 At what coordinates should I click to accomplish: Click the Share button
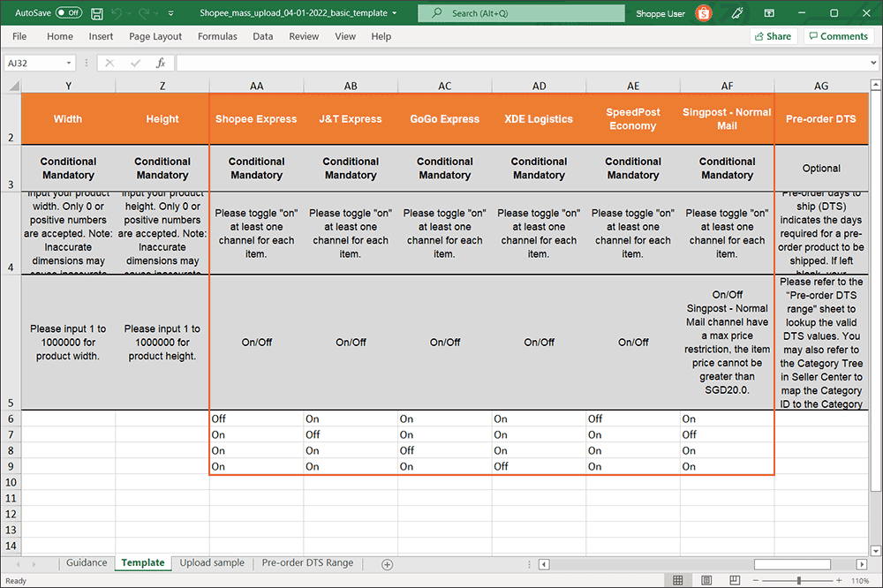(x=773, y=36)
